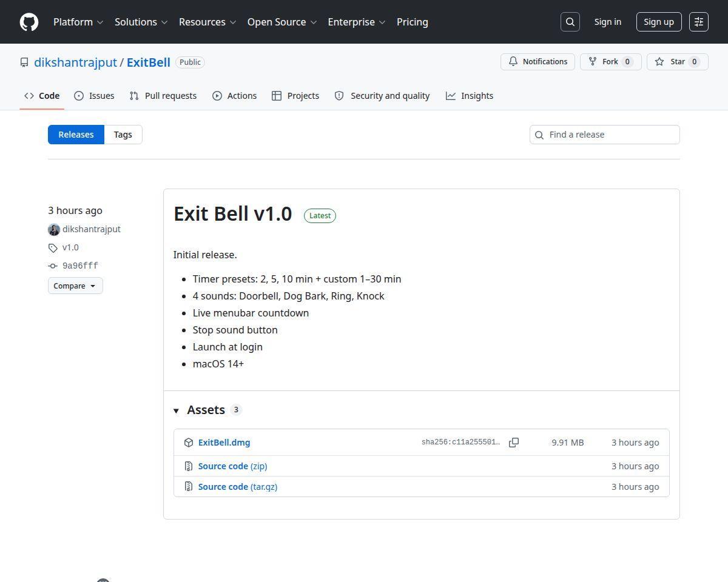728x582 pixels.
Task: Expand the Open Source menu
Action: 282,22
